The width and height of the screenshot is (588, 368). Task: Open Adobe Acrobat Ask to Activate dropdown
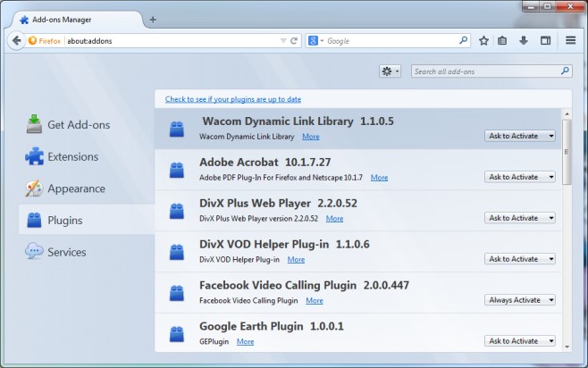[520, 177]
